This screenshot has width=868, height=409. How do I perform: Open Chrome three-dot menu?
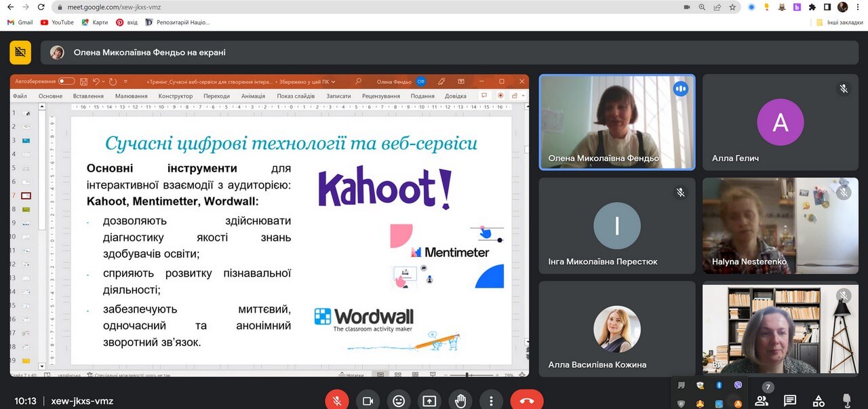coord(859,7)
